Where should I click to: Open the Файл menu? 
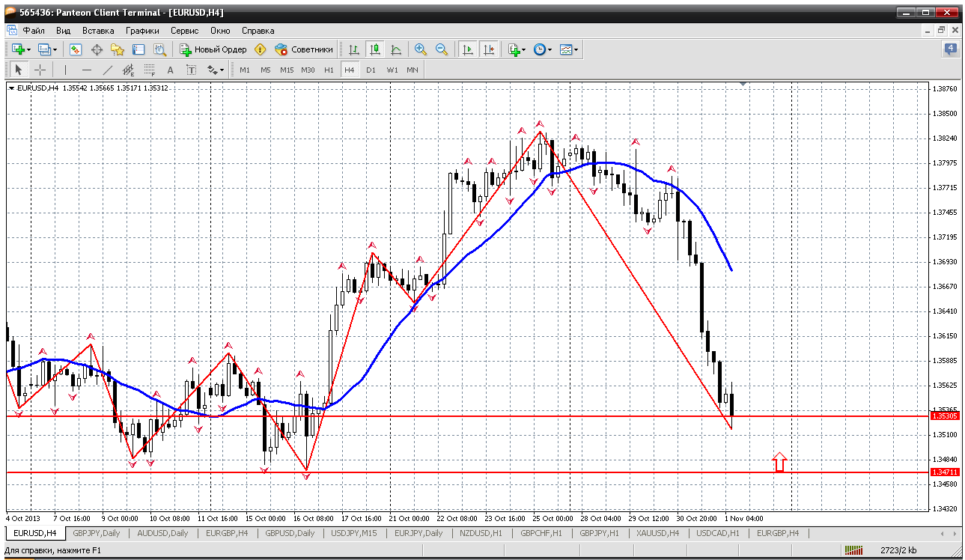(x=34, y=31)
